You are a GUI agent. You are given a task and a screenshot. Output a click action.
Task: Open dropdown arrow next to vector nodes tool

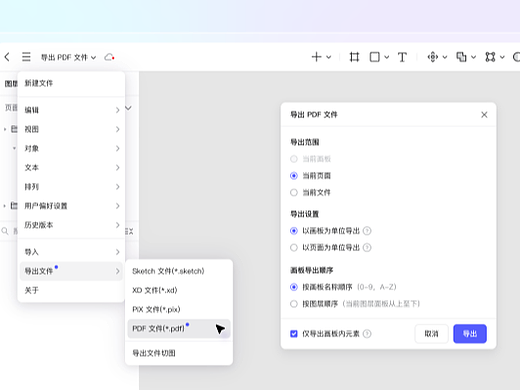coord(502,57)
